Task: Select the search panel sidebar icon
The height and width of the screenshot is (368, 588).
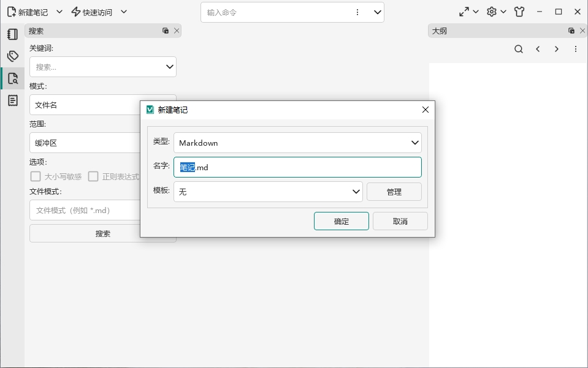Action: (x=12, y=78)
